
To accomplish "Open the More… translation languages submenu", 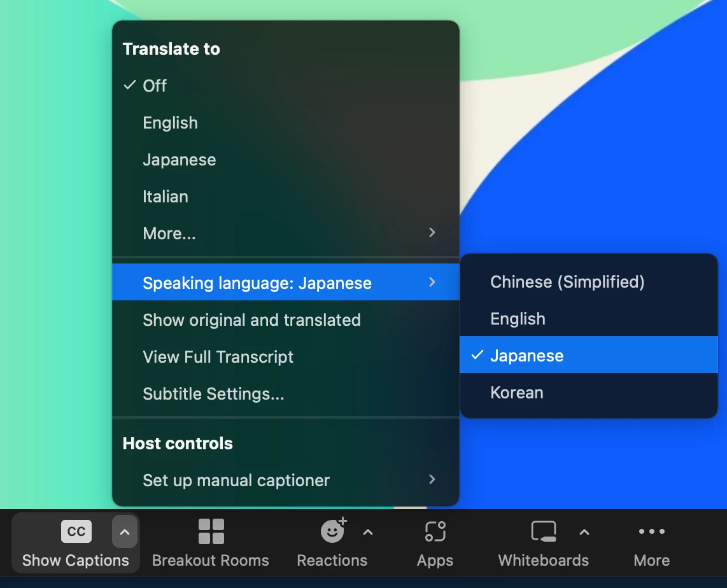I will tap(286, 234).
